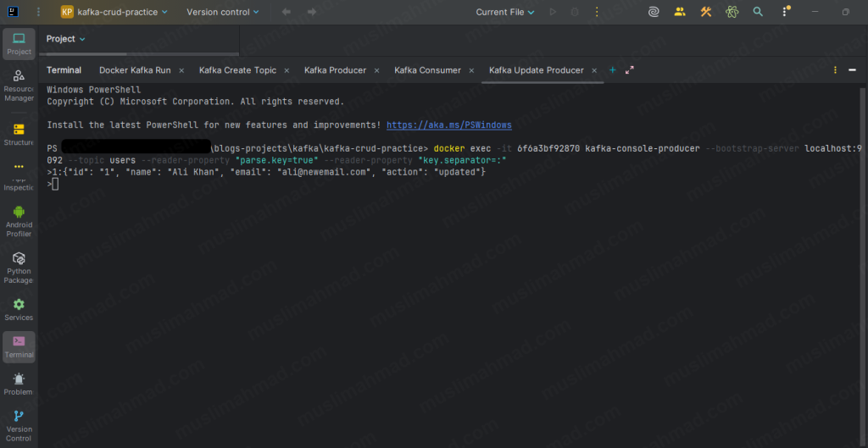Close the Kafka Producer tab

(x=377, y=71)
